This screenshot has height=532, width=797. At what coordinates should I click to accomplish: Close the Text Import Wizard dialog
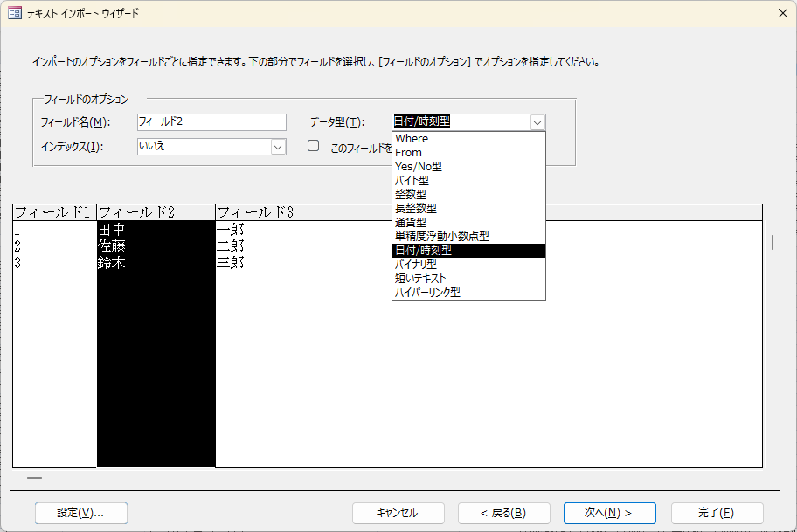click(783, 13)
